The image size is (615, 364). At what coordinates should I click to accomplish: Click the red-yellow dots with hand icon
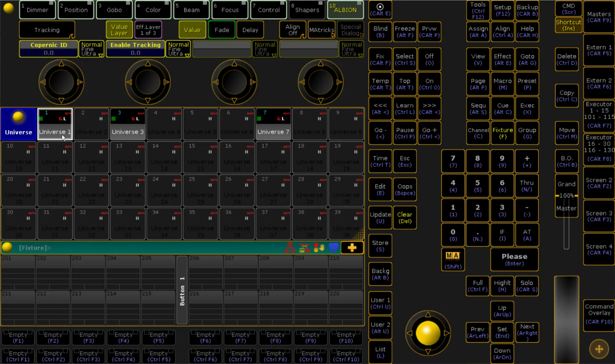click(319, 248)
